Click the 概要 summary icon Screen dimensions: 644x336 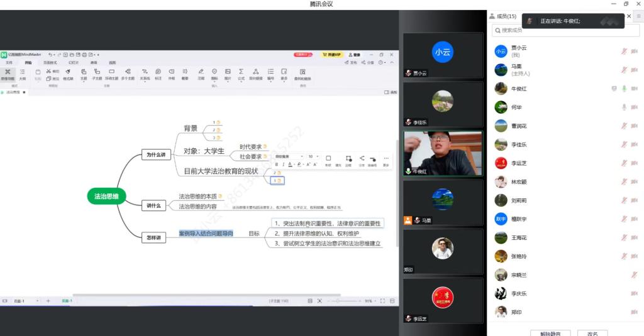[185, 73]
